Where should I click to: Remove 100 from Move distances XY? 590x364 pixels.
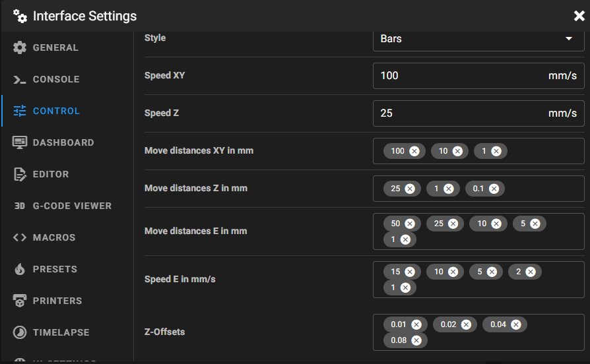(414, 151)
